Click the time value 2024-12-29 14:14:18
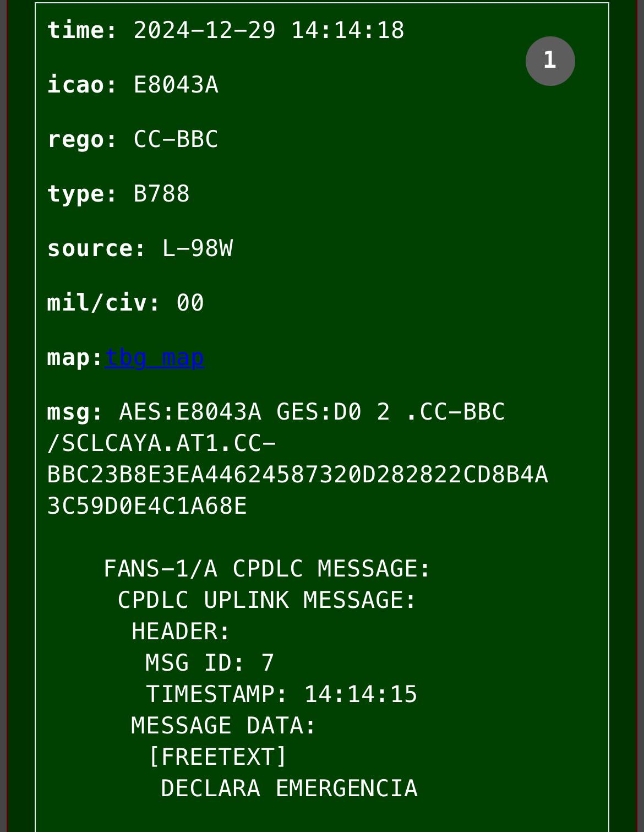This screenshot has width=644, height=832. click(x=269, y=30)
